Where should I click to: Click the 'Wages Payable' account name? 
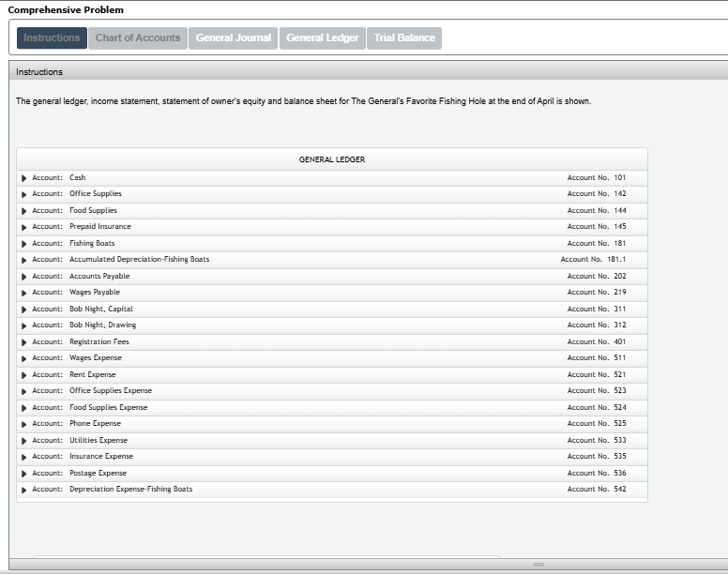click(x=95, y=293)
